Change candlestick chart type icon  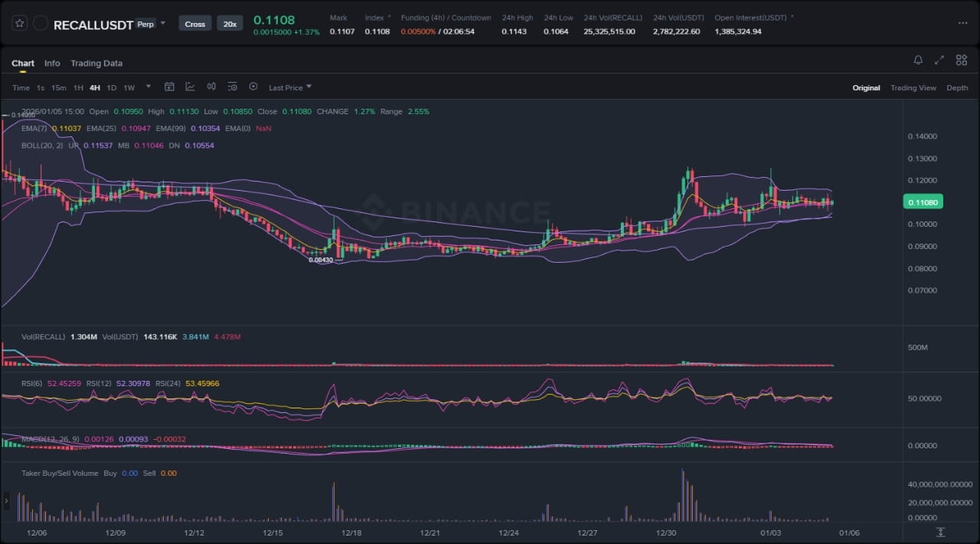[211, 87]
